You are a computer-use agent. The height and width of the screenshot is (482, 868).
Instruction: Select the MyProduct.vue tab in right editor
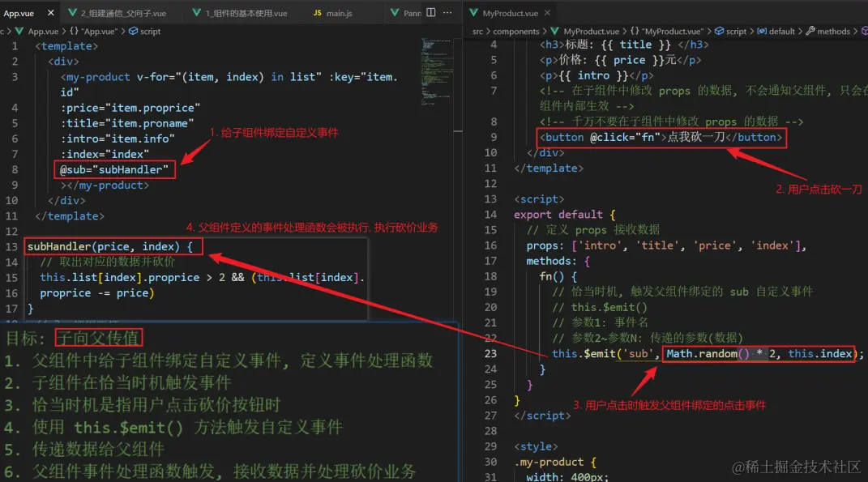tap(510, 13)
